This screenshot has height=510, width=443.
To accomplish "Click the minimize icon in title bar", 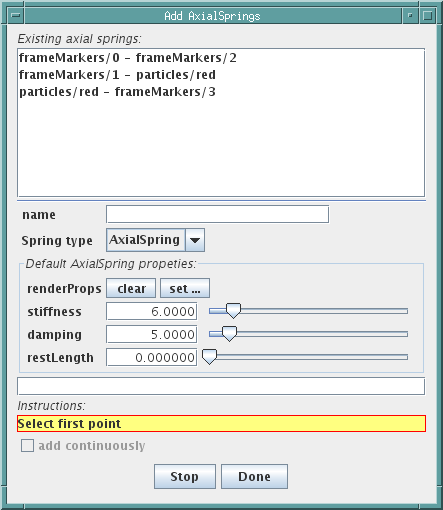I will pos(410,16).
